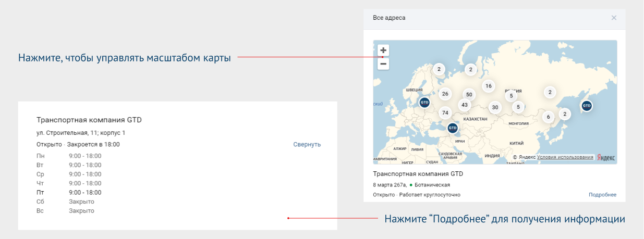
Task: Click the map cluster marked 16
Action: point(488,86)
